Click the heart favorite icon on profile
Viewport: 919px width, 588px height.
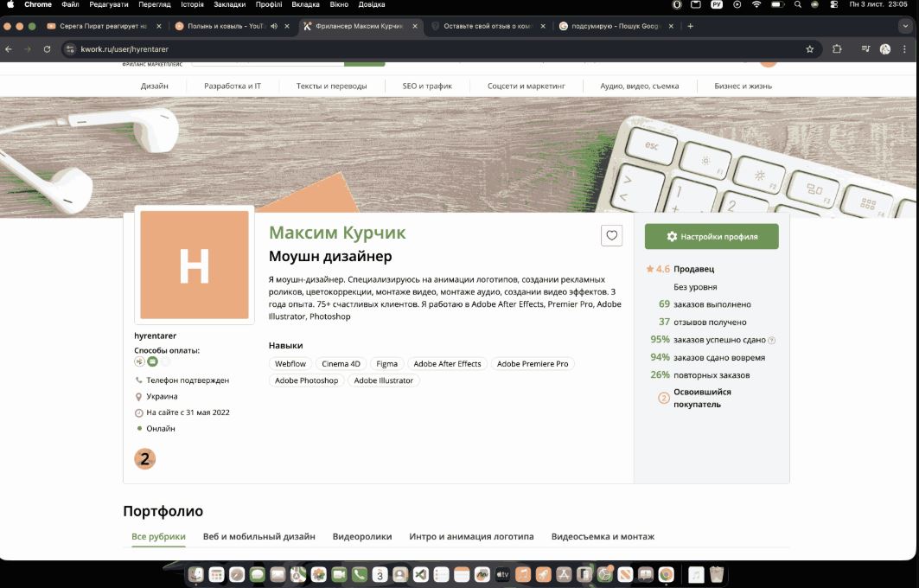(x=611, y=235)
